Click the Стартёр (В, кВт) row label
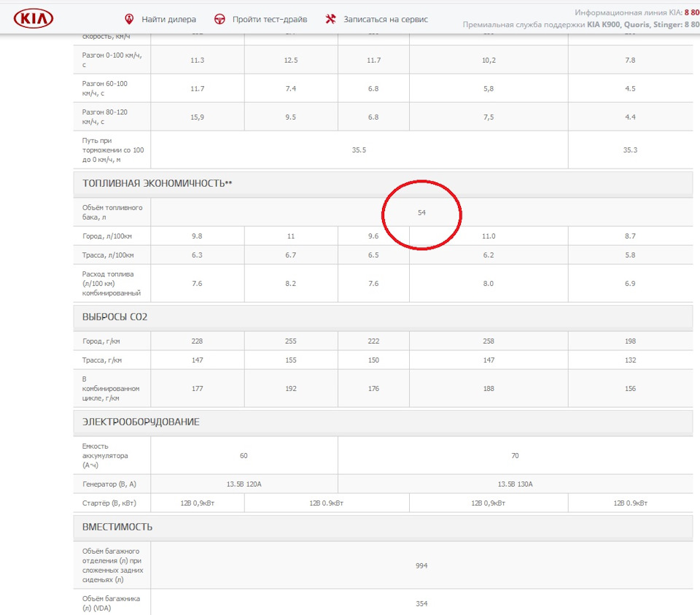Image resolution: width=700 pixels, height=615 pixels. [109, 503]
